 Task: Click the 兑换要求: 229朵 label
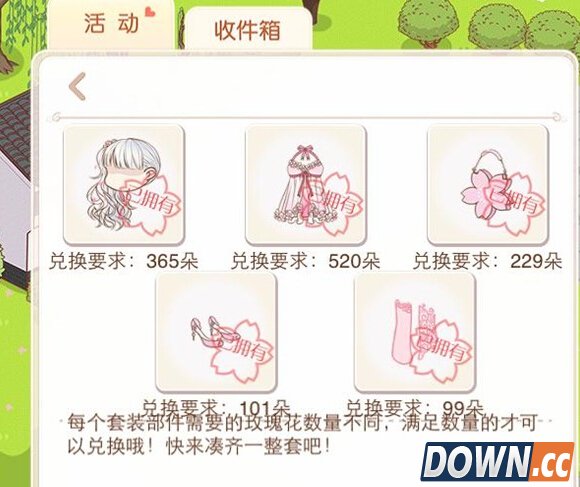(488, 261)
